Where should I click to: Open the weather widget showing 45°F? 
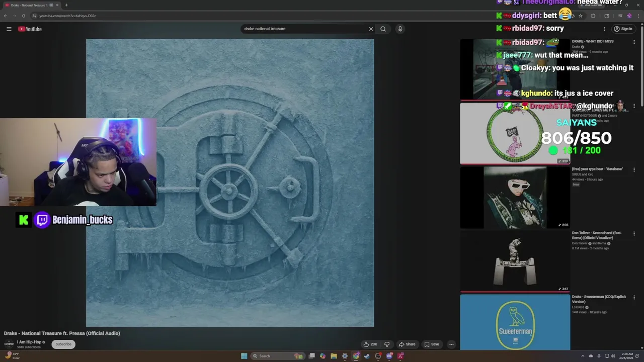pyautogui.click(x=11, y=355)
